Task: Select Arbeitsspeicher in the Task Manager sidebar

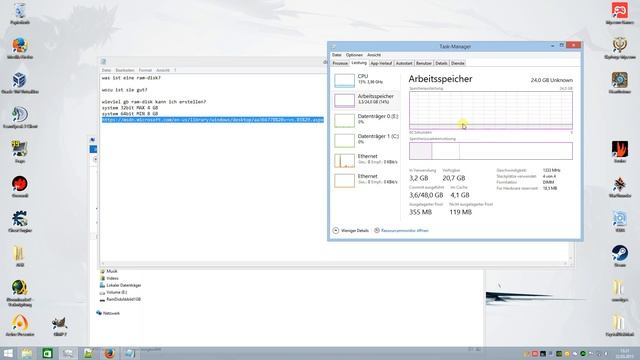Action: coord(366,100)
